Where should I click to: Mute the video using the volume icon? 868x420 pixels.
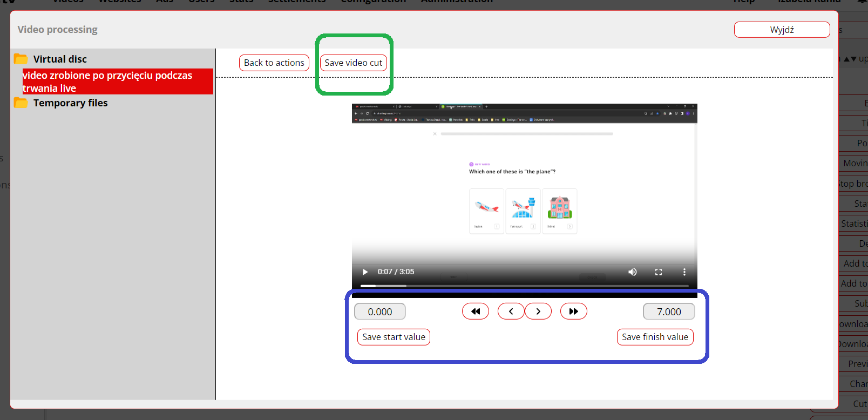point(632,272)
